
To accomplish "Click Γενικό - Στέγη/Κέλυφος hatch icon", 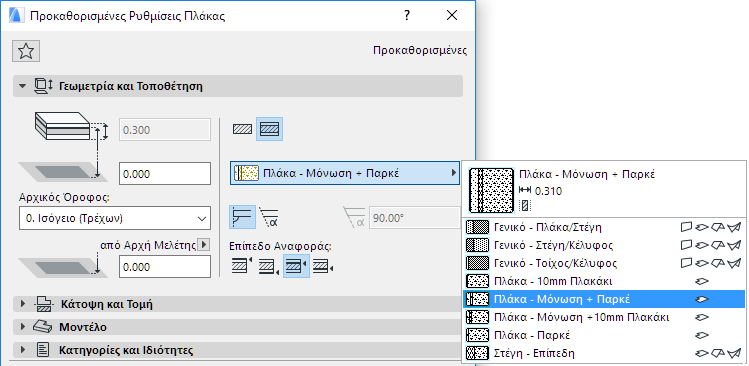I will pos(477,245).
